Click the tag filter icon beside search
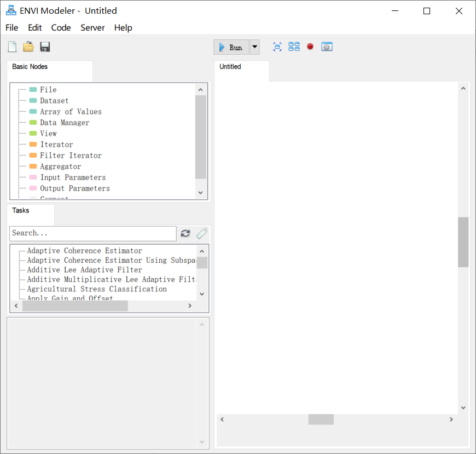476x454 pixels. pyautogui.click(x=202, y=233)
